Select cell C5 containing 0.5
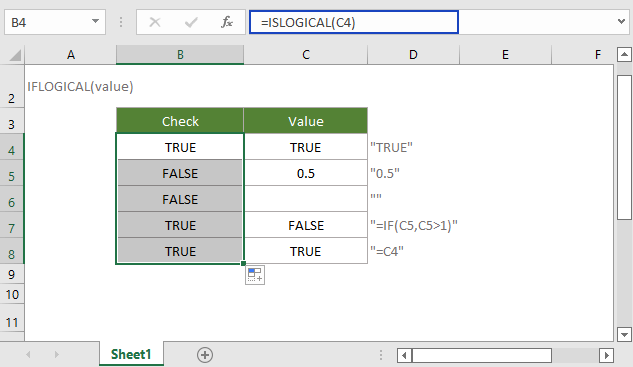The image size is (633, 367). point(306,173)
